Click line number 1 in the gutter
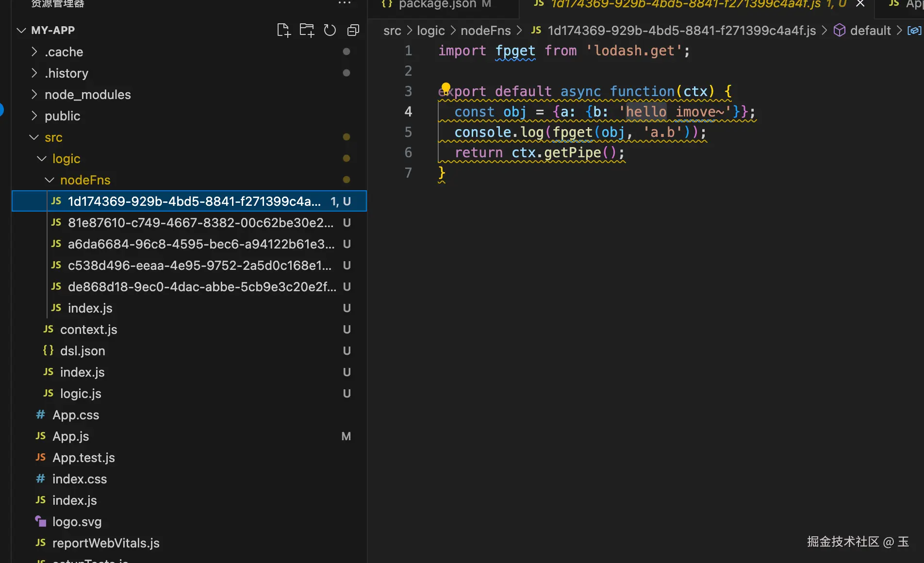924x563 pixels. [x=408, y=50]
